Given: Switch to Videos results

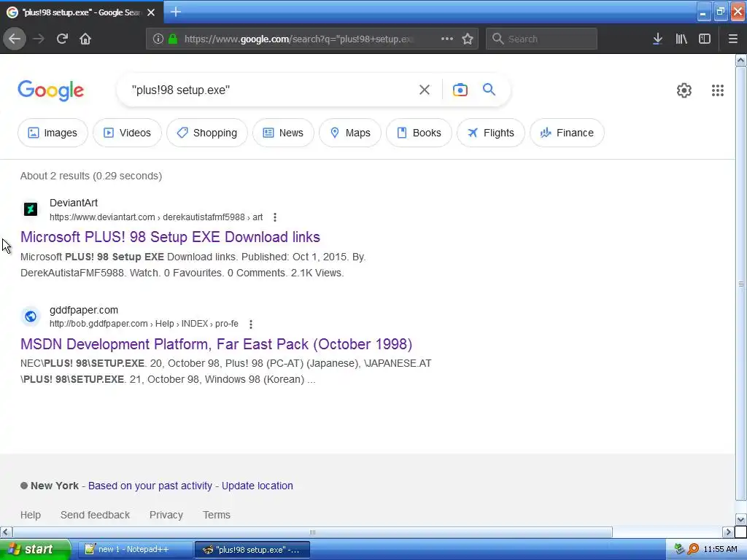Looking at the screenshot, I should point(127,133).
